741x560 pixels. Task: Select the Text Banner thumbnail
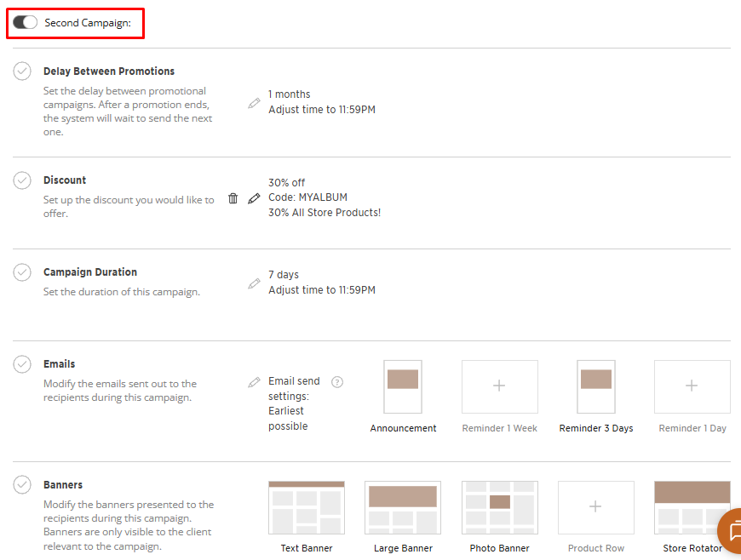pos(307,507)
